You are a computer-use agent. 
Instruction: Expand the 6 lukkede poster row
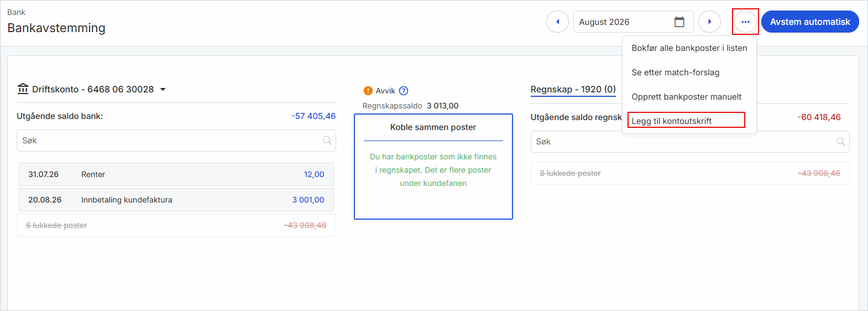176,225
